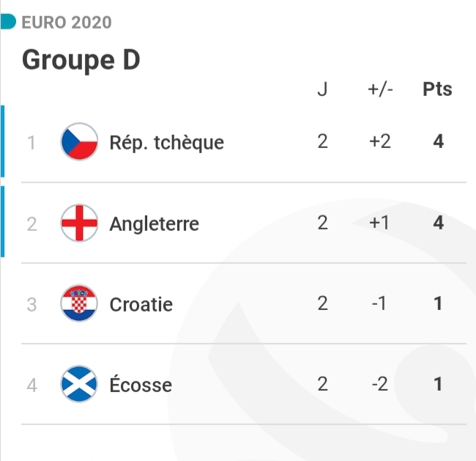Click the Czech Republic flag icon
This screenshot has width=476, height=461.
tap(79, 141)
